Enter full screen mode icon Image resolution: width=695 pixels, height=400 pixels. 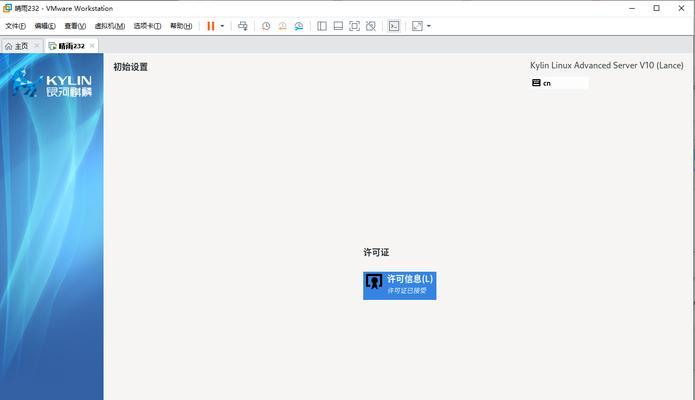point(355,26)
